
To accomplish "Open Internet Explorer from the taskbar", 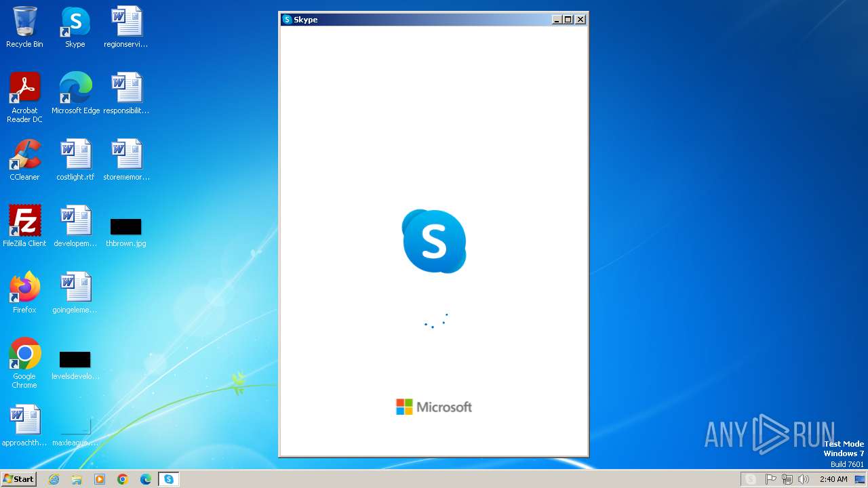I will coord(54,479).
